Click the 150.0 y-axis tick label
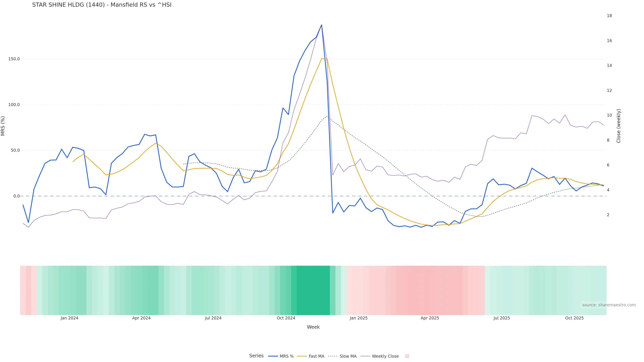 [14, 59]
